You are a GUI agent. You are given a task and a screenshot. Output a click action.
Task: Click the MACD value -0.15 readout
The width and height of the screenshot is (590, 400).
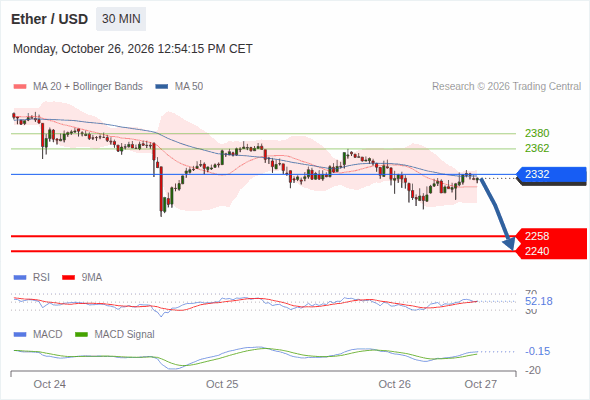point(538,351)
